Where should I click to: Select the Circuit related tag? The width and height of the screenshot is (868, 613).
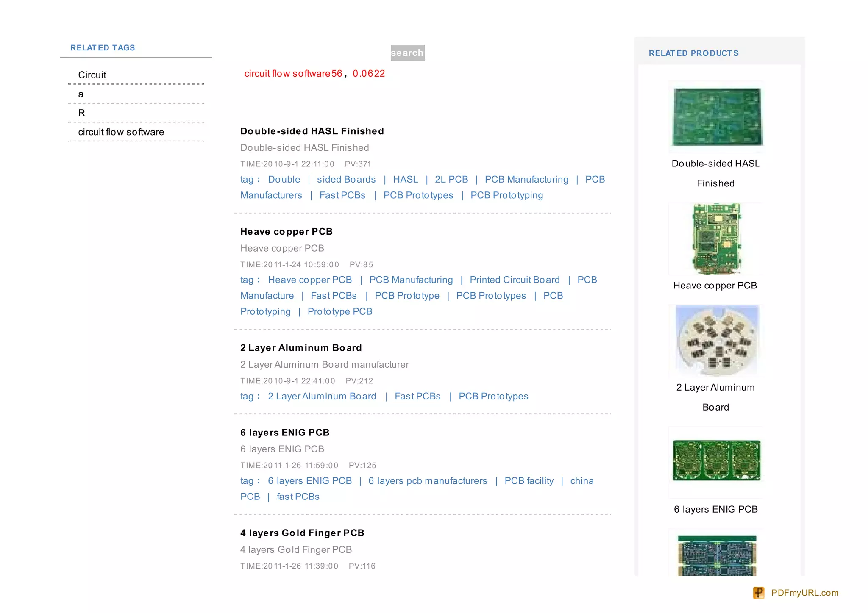point(92,75)
